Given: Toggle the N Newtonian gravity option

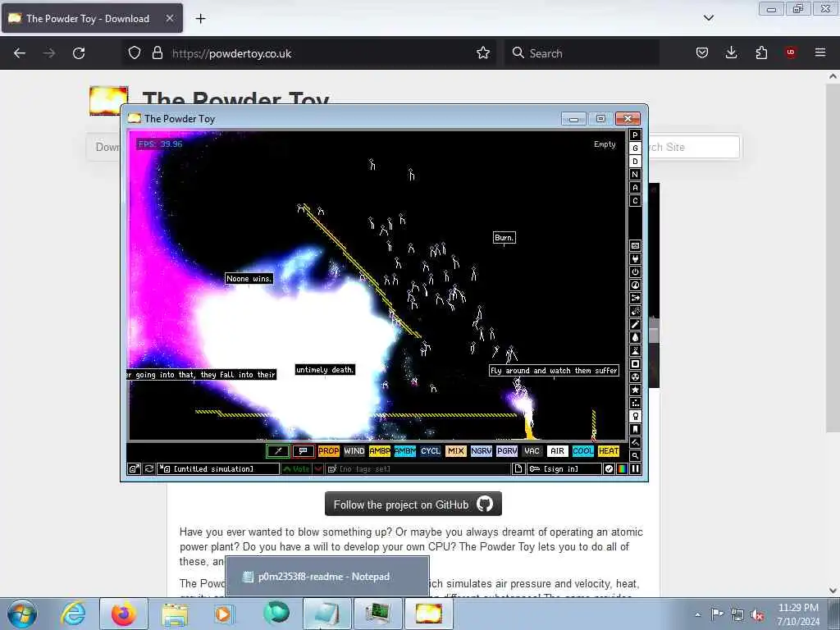Looking at the screenshot, I should pos(635,175).
